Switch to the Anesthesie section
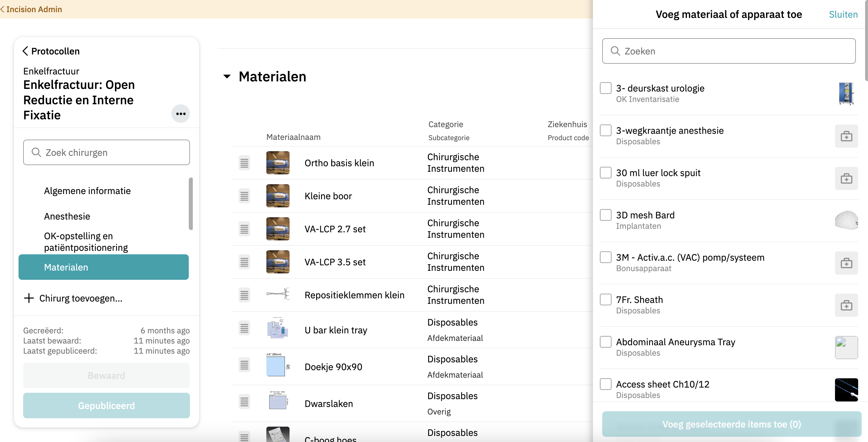The height and width of the screenshot is (442, 868). [67, 216]
